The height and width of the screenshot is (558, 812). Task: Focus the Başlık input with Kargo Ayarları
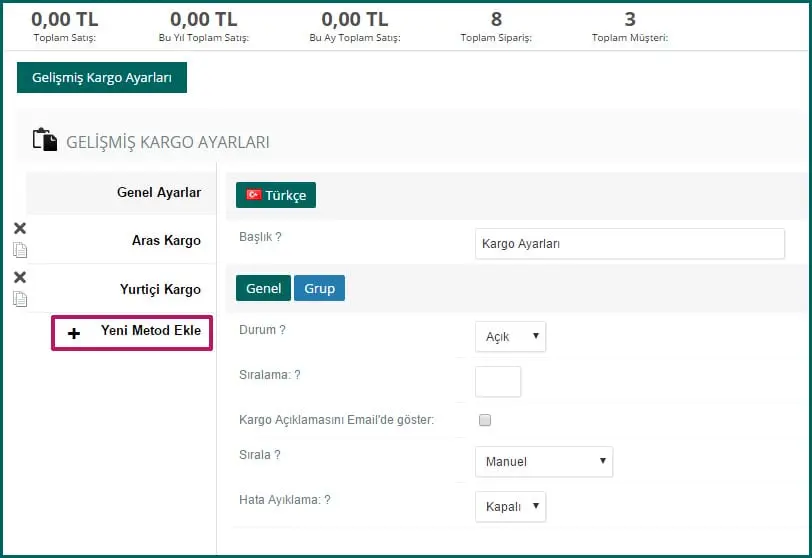[630, 244]
